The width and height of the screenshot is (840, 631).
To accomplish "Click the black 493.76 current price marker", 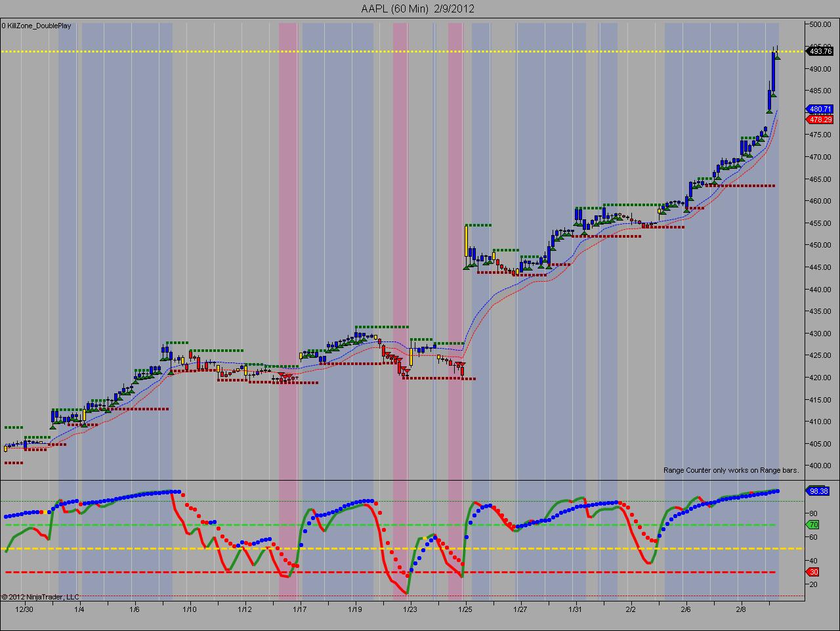I will [821, 51].
